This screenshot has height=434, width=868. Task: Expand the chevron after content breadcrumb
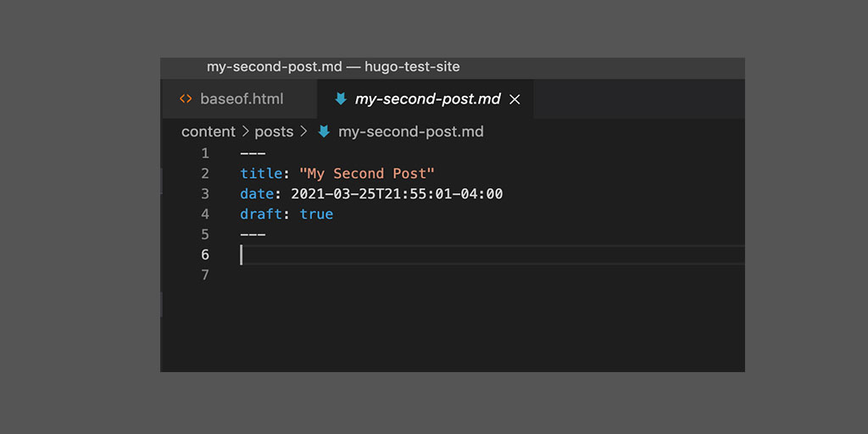[246, 132]
